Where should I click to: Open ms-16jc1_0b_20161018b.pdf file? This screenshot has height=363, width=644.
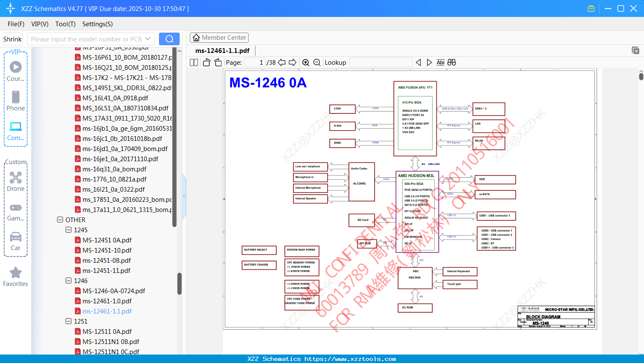click(122, 138)
